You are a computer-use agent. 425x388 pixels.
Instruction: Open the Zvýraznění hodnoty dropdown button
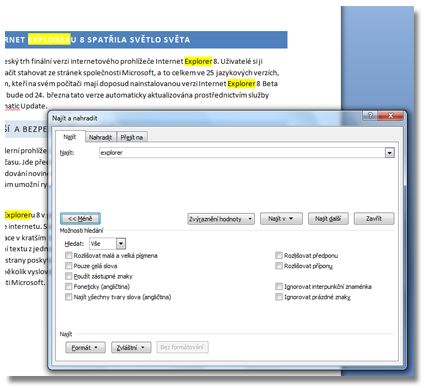pos(221,219)
